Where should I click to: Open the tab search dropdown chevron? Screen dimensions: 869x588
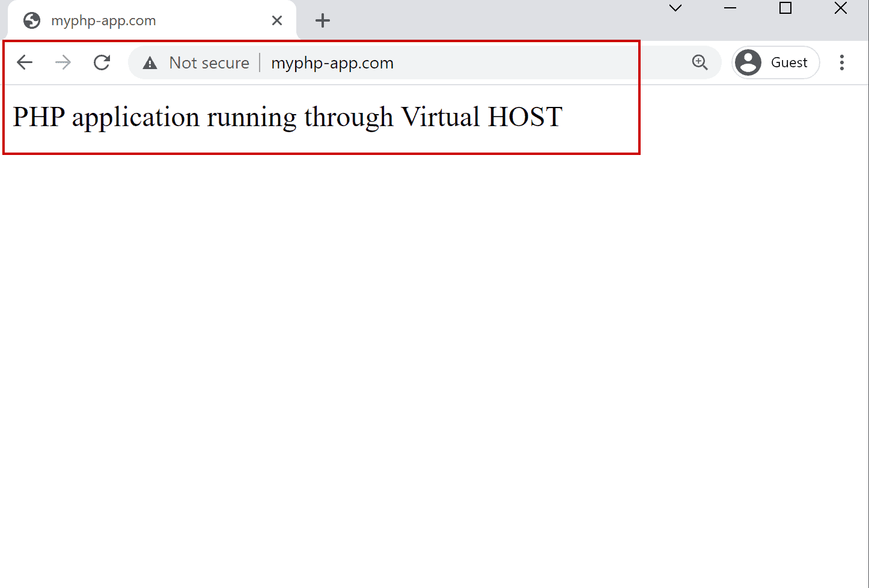click(x=675, y=8)
